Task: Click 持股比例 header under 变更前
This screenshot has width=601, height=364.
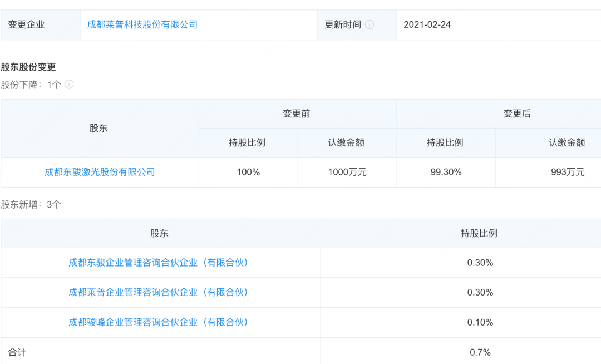Action: click(x=247, y=143)
